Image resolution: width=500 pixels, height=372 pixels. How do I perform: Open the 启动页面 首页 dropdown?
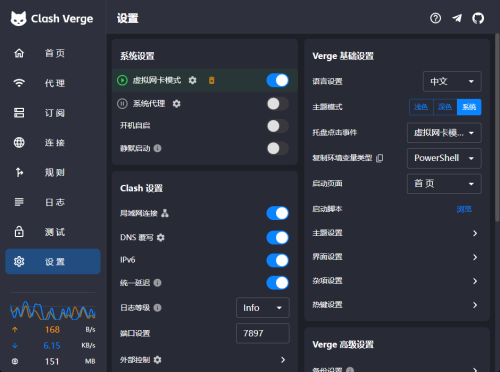[444, 184]
